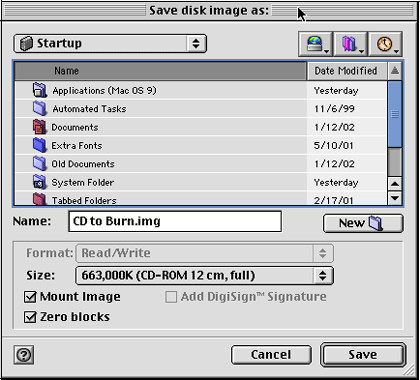Click the Old Documents folder icon
The height and width of the screenshot is (380, 420).
(x=40, y=164)
